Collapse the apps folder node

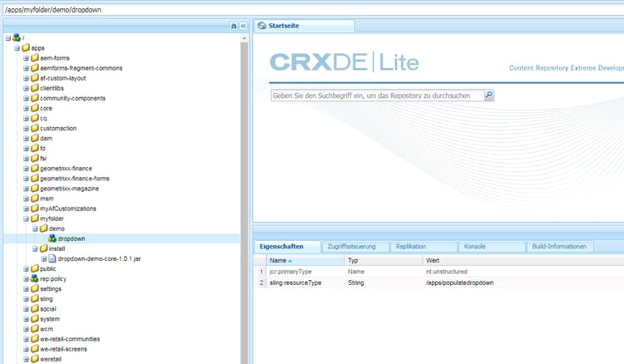coord(17,48)
